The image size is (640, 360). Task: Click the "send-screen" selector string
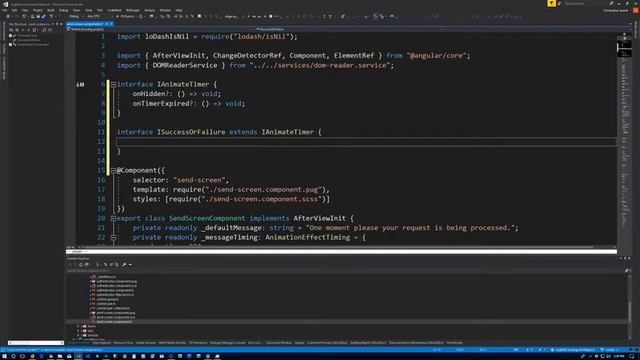point(199,180)
